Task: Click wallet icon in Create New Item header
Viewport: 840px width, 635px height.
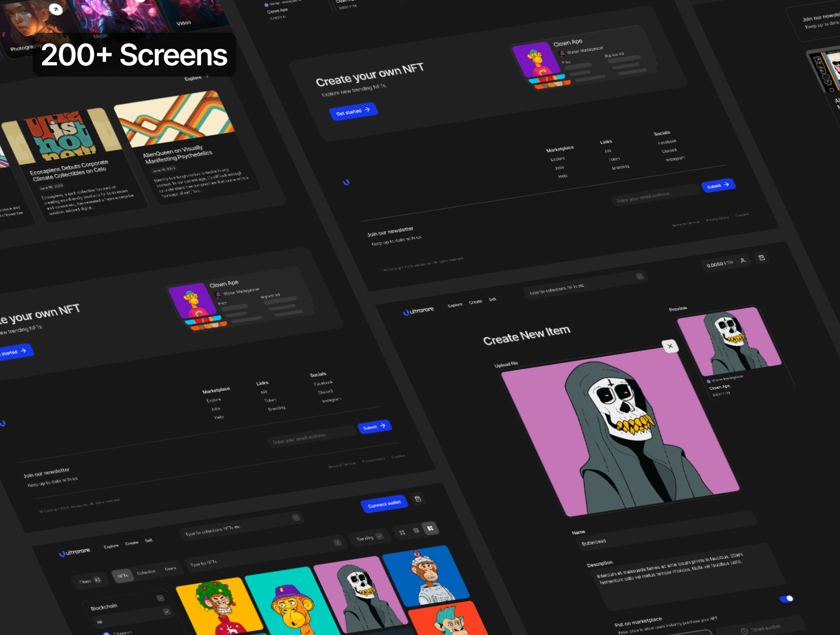Action: coord(762,258)
